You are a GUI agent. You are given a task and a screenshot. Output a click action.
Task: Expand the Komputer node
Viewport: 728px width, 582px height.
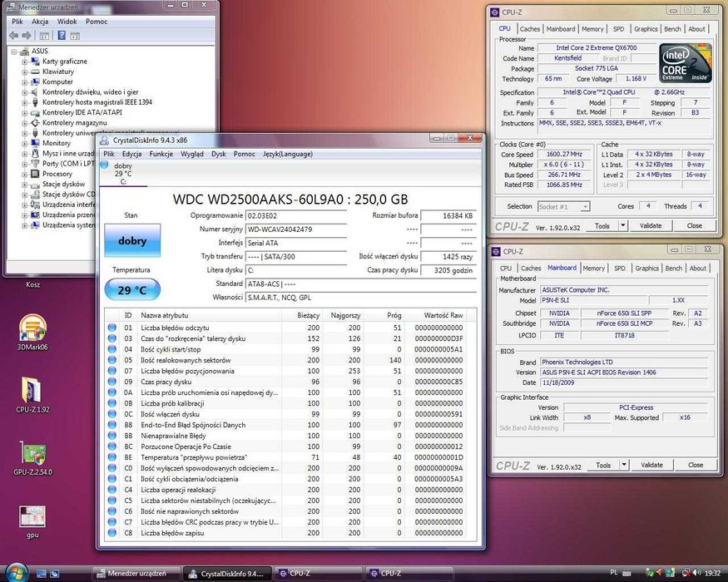click(25, 81)
